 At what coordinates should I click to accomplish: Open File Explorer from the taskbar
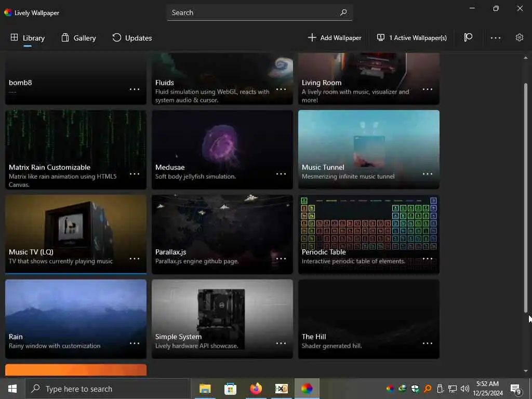coord(205,389)
